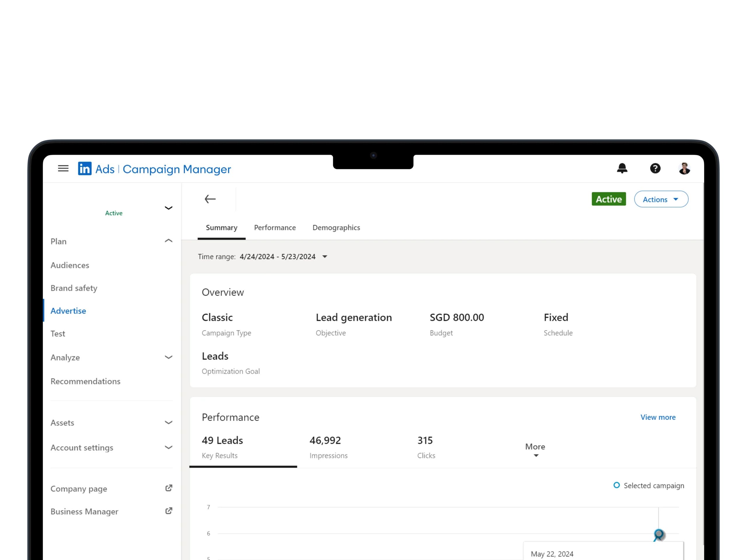Viewport: 747px width, 560px height.
Task: Expand the Assets section chevron
Action: (x=169, y=423)
